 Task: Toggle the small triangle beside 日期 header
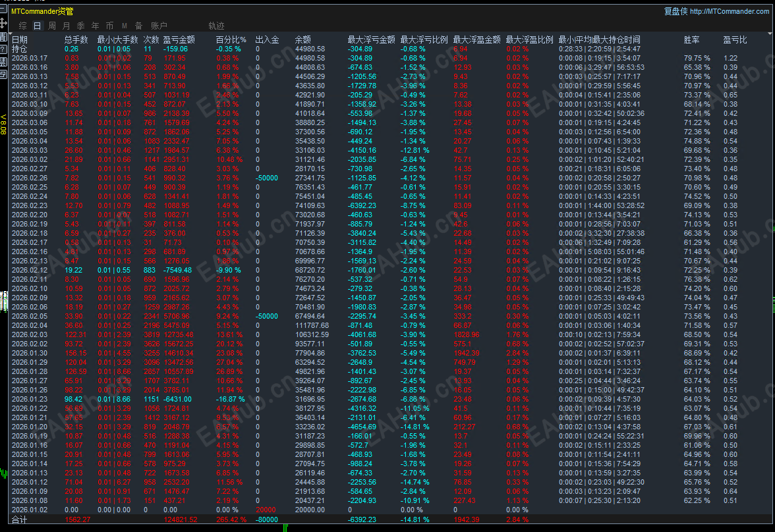(11, 34)
